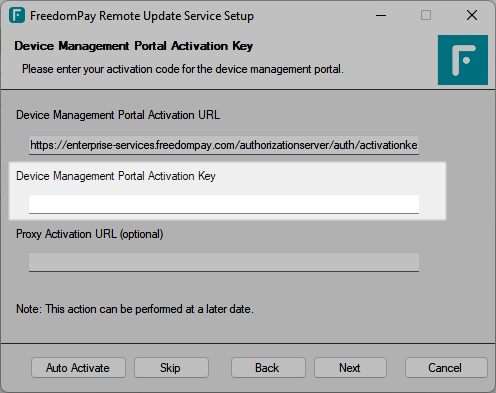Click the Proxy Activation URL (optional) label
The width and height of the screenshot is (496, 393).
[x=90, y=234]
